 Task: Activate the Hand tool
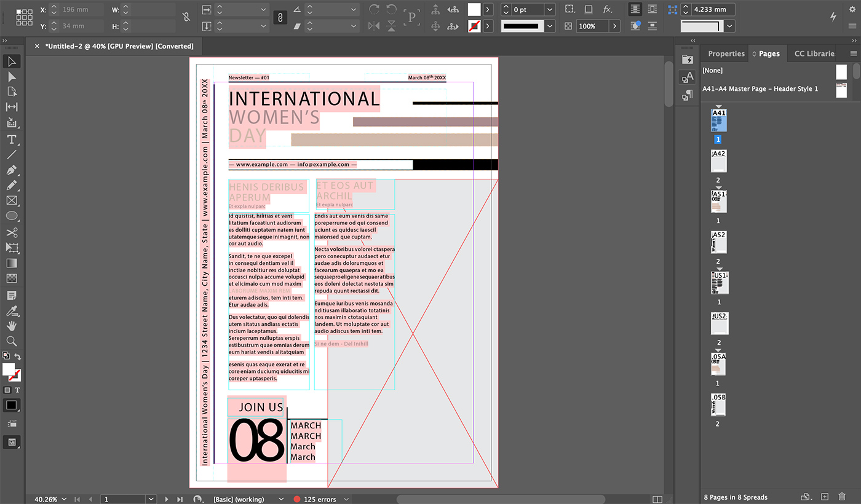(12, 326)
